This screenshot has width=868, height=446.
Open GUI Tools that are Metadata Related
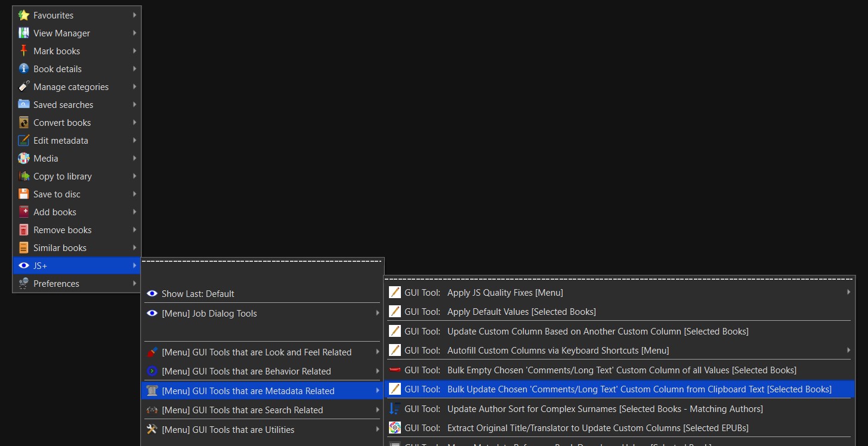[262, 391]
